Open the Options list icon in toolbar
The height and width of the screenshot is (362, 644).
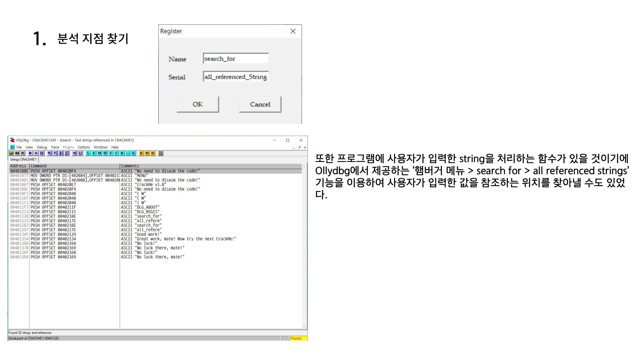tap(161, 153)
